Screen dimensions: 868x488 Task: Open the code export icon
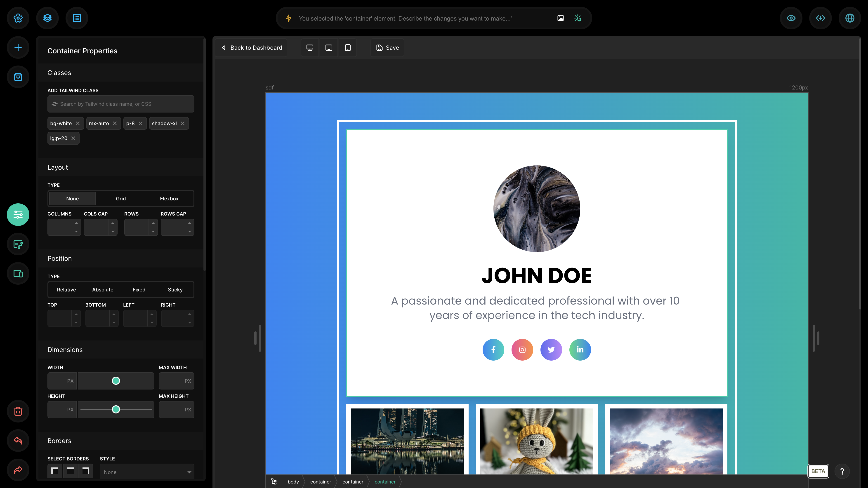point(821,18)
